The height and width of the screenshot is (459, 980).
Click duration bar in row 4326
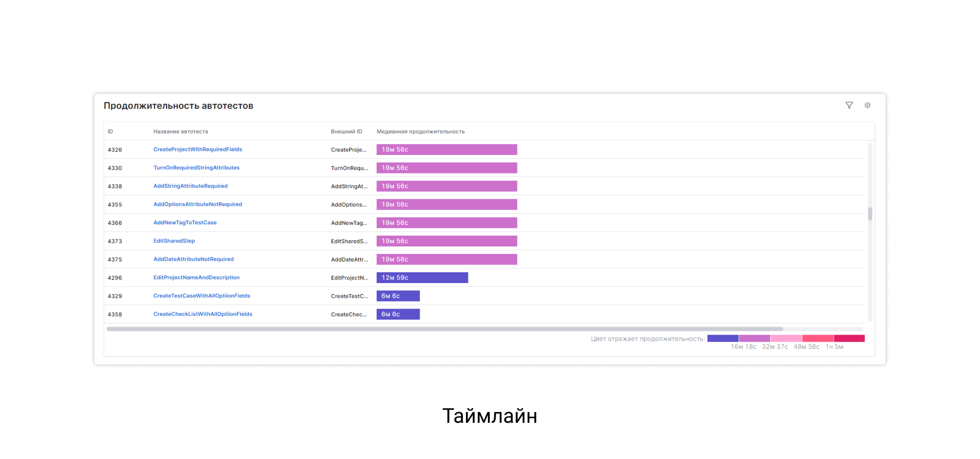(447, 149)
